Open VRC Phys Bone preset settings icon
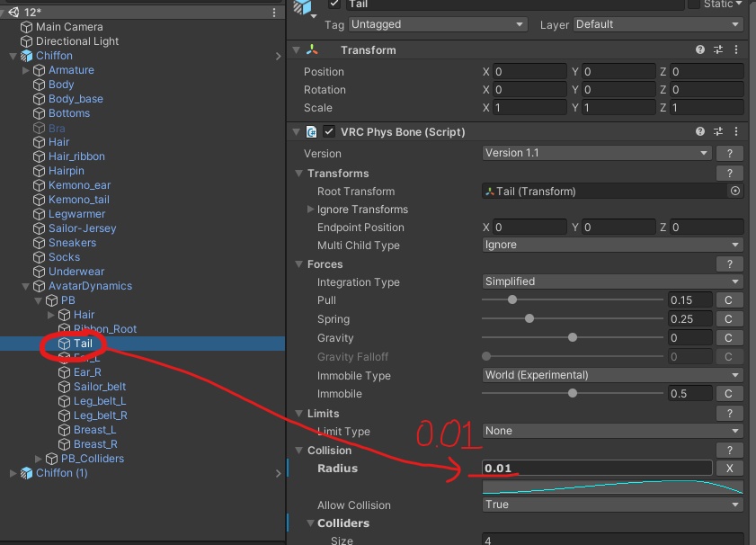The image size is (756, 545). coord(718,131)
